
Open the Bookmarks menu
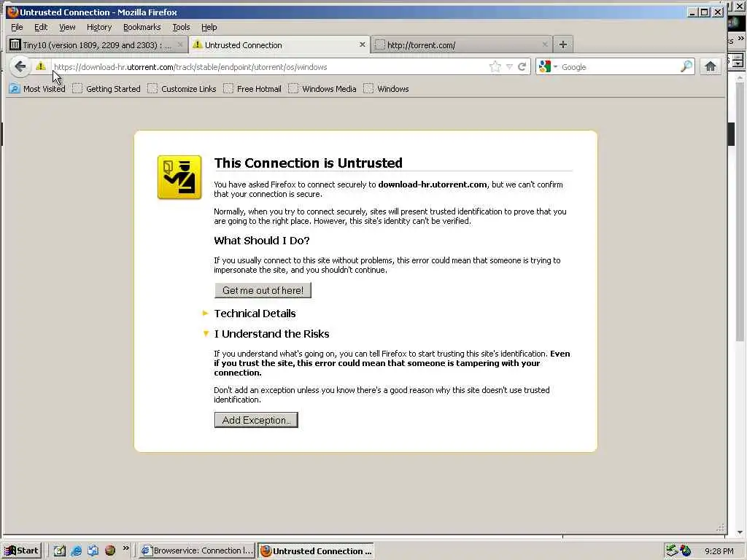coord(142,27)
